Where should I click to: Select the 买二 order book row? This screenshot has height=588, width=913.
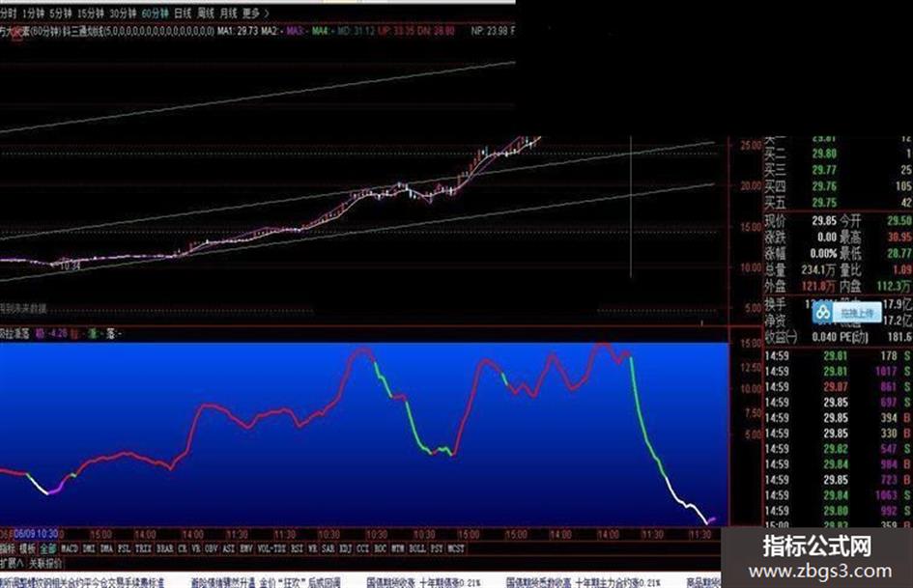point(838,154)
